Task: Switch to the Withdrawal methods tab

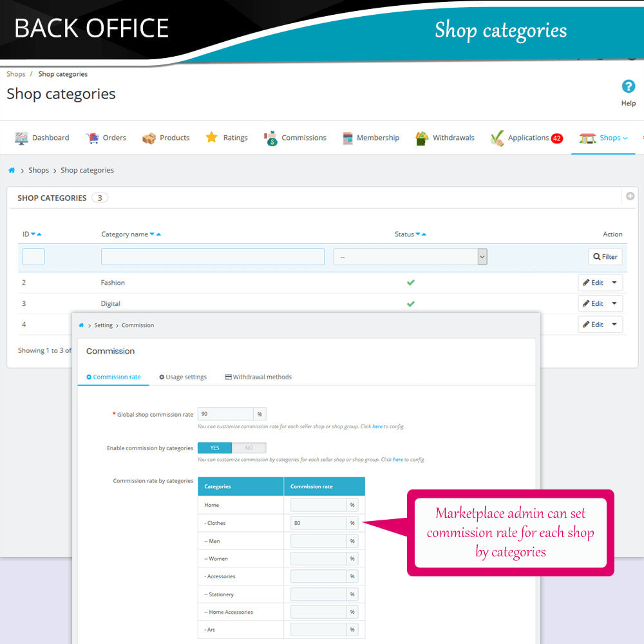Action: coord(258,377)
